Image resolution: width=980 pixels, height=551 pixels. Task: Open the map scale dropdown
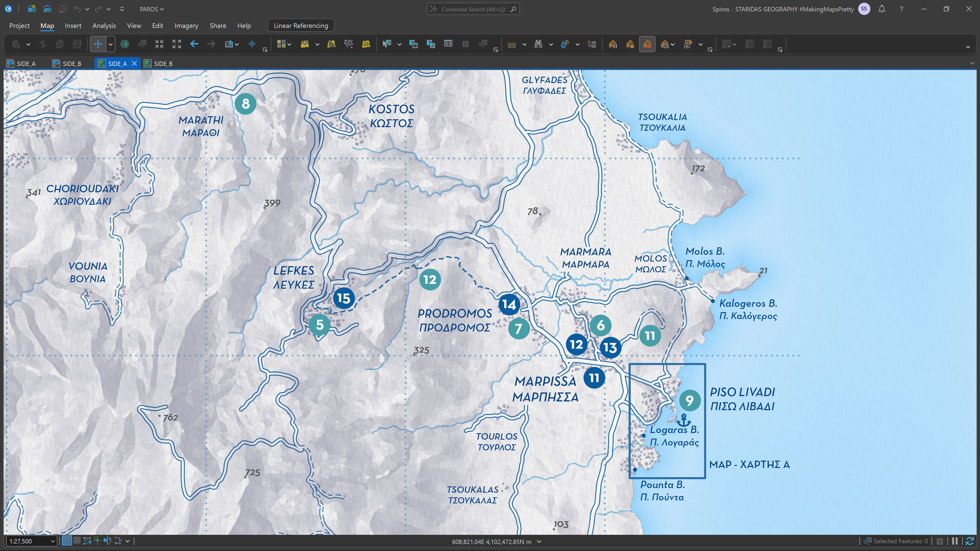click(x=52, y=541)
